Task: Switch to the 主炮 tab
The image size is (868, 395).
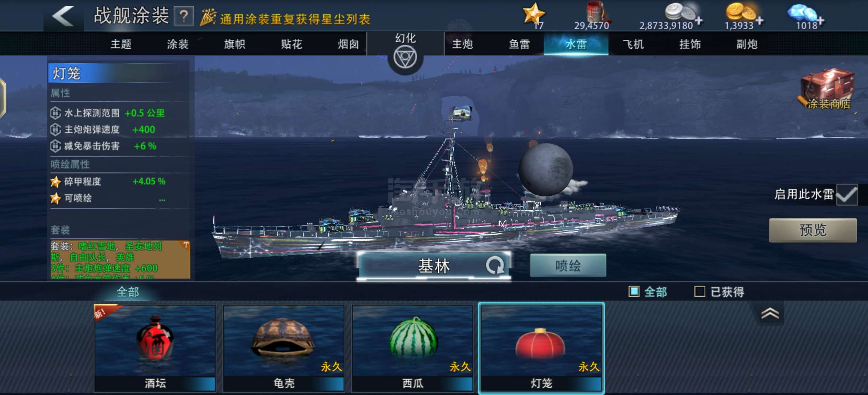Action: (462, 44)
